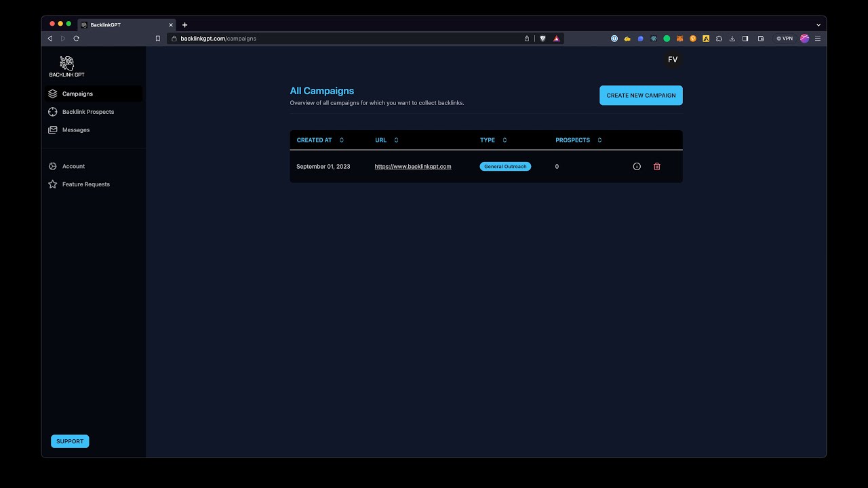Click the BacklinkGPT logo

(66, 65)
